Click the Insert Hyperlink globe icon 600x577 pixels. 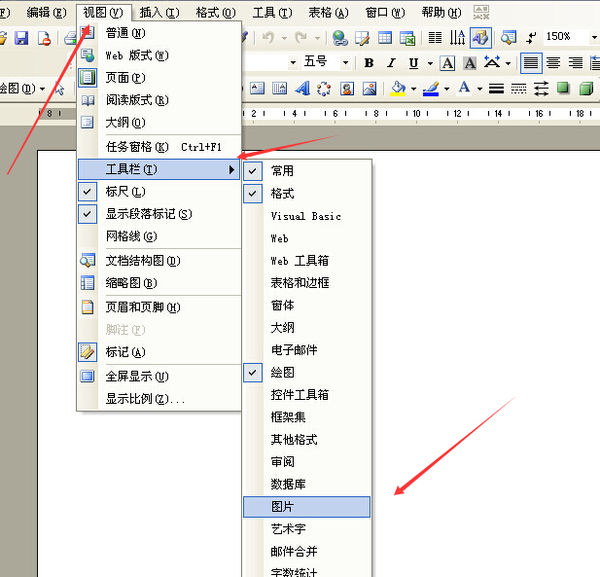[340, 38]
